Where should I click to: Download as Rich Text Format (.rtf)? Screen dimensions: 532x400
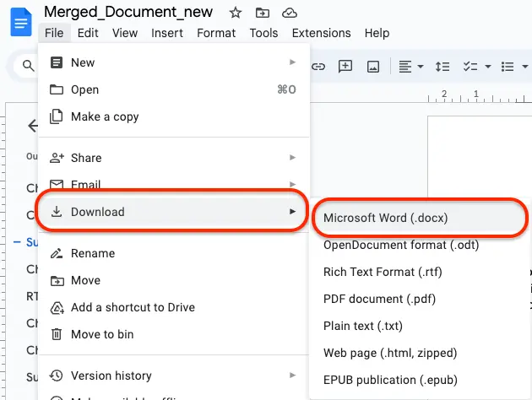(x=420, y=272)
